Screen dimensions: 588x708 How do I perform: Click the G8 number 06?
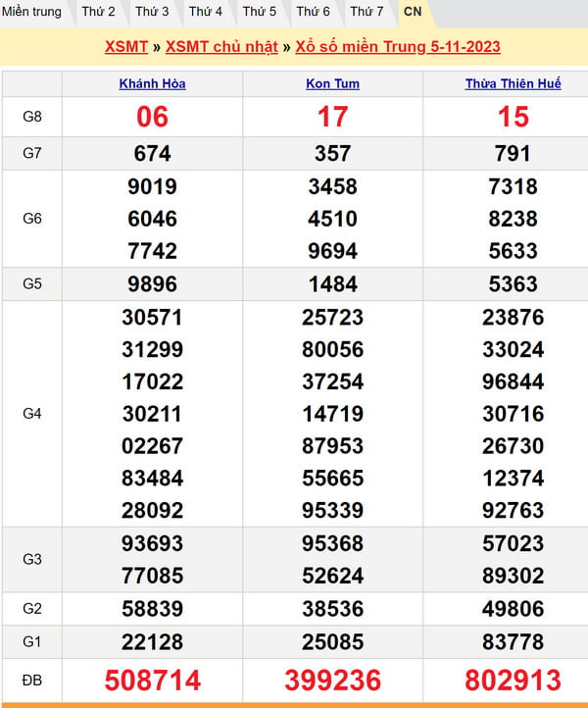point(152,118)
